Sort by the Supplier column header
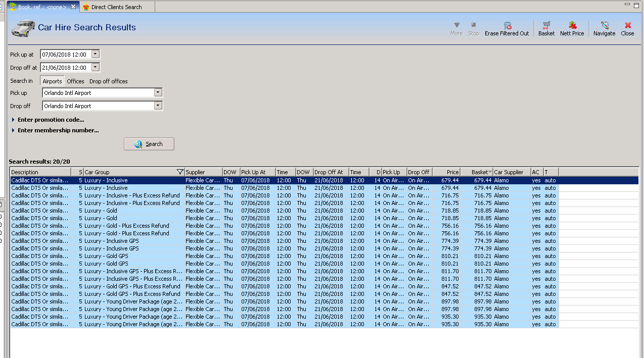This screenshot has height=358, width=644. tap(203, 172)
